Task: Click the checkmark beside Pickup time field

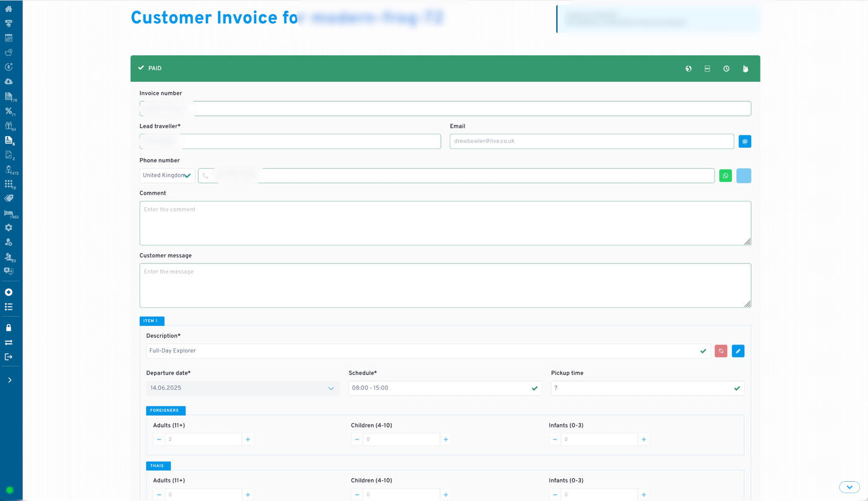Action: coord(736,388)
